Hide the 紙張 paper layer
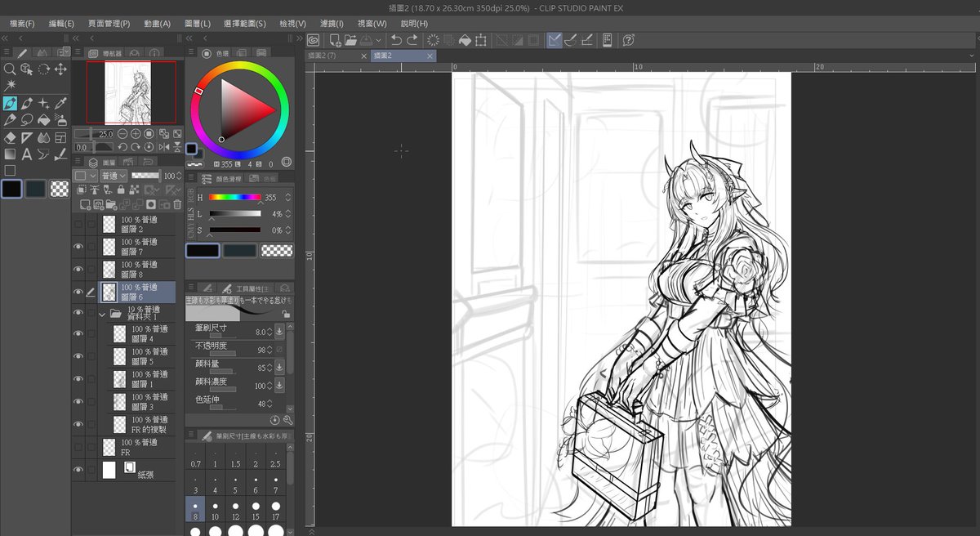Screen dimensions: 980x536 [x=78, y=470]
